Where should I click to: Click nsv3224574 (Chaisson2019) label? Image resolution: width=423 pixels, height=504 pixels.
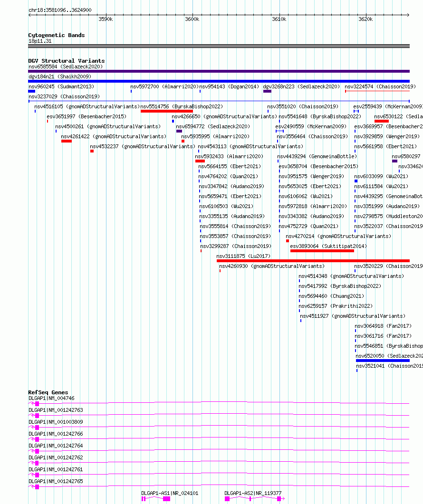coord(380,86)
